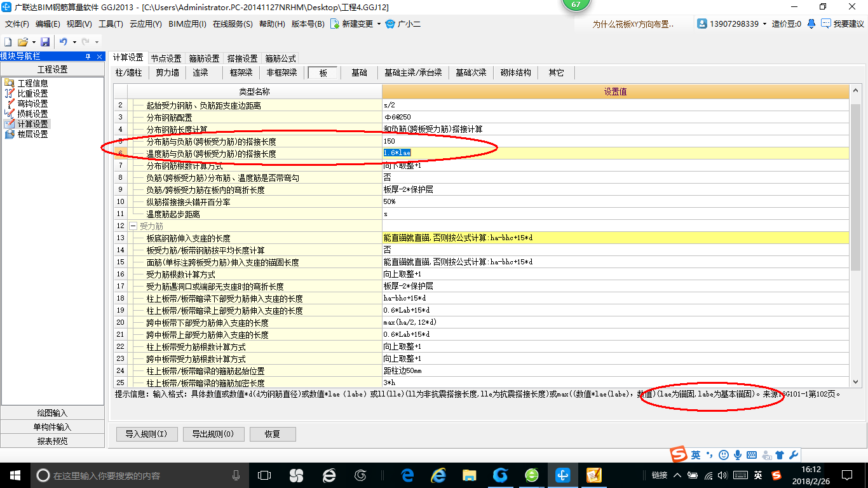868x488 pixels.
Task: Click the 纵筋搭接接头错开百分率 50% cell
Action: pos(615,201)
